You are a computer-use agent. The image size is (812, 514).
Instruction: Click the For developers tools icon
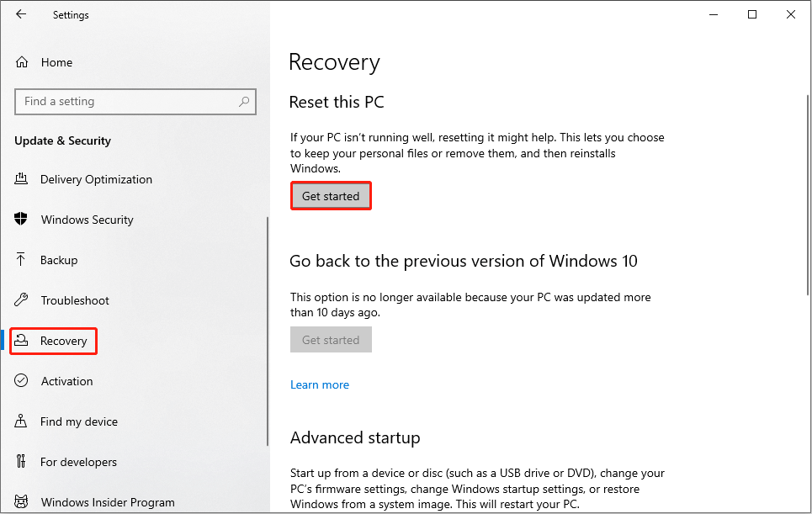click(x=21, y=461)
